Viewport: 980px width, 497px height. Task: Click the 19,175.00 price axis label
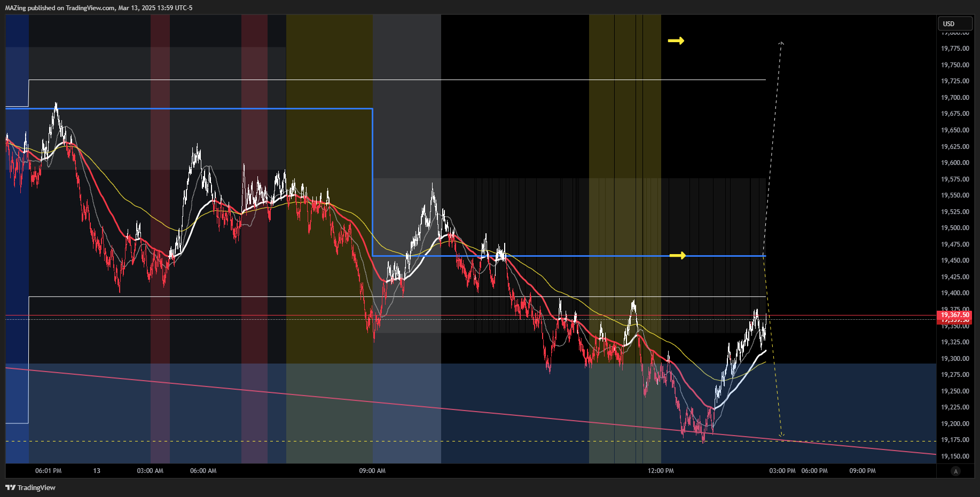pyautogui.click(x=955, y=440)
